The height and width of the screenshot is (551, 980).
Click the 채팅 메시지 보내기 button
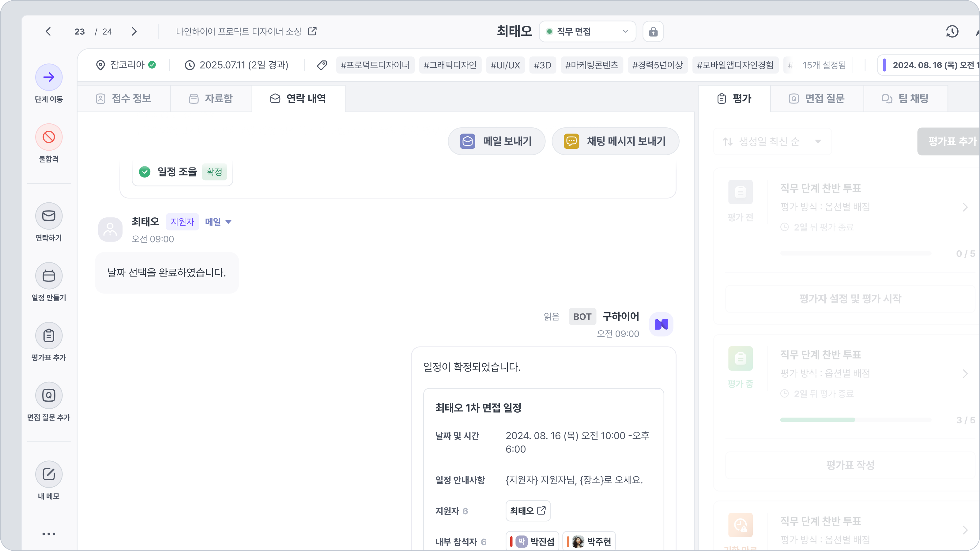pos(615,141)
